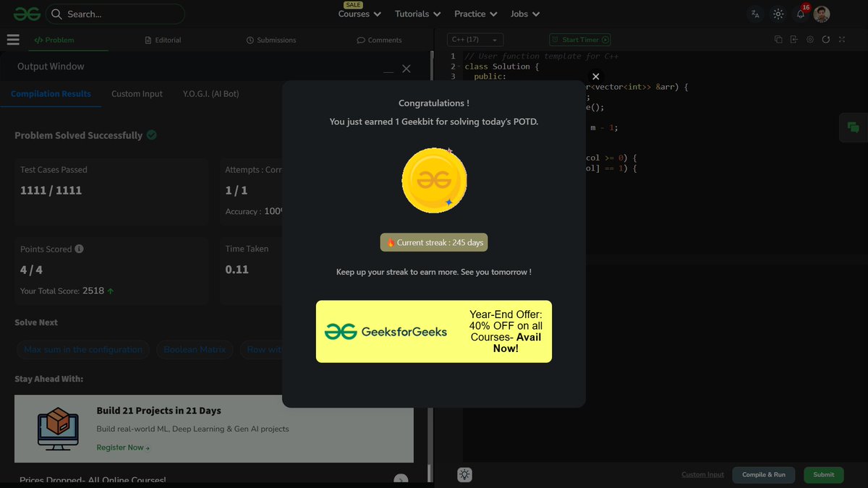Open the C++ (17) language dropdown

[x=474, y=40]
